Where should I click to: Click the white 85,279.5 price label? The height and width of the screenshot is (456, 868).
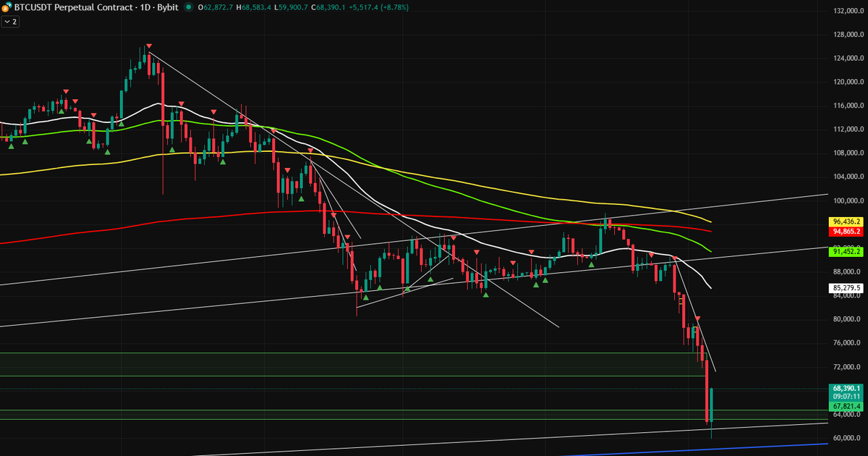tap(845, 288)
